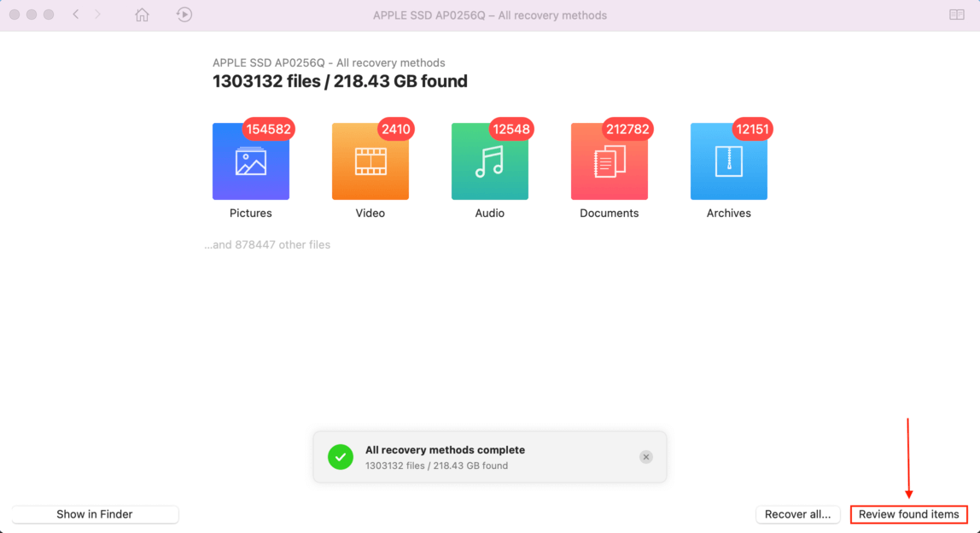
Task: Click Recover all... button
Action: coord(797,514)
